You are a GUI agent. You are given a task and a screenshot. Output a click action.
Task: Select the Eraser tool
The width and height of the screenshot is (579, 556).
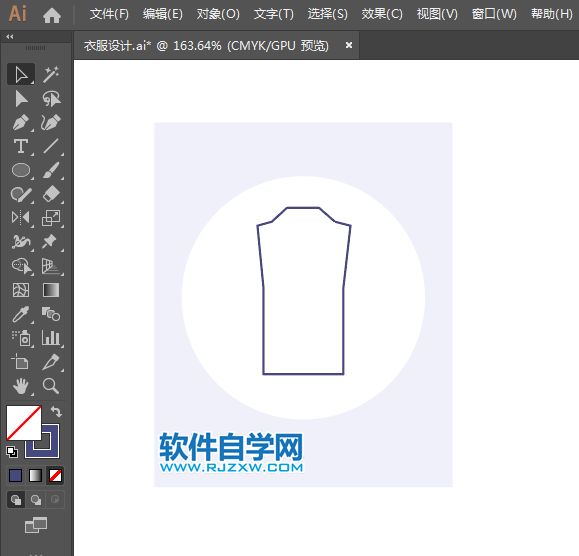[51, 194]
